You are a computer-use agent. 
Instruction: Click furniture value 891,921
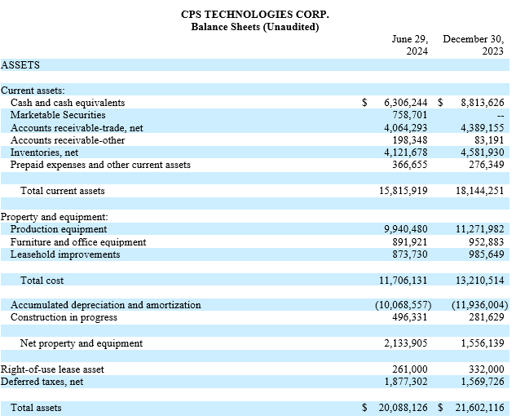[x=410, y=242]
